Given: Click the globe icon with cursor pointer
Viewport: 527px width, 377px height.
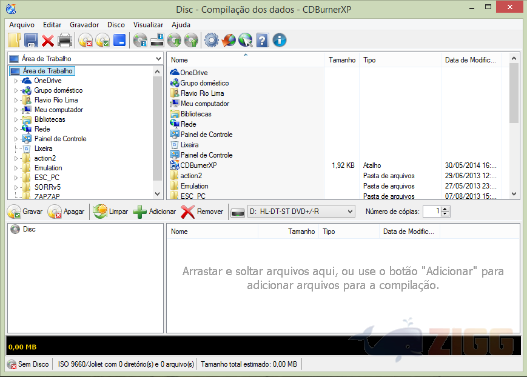Looking at the screenshot, I should click(245, 40).
